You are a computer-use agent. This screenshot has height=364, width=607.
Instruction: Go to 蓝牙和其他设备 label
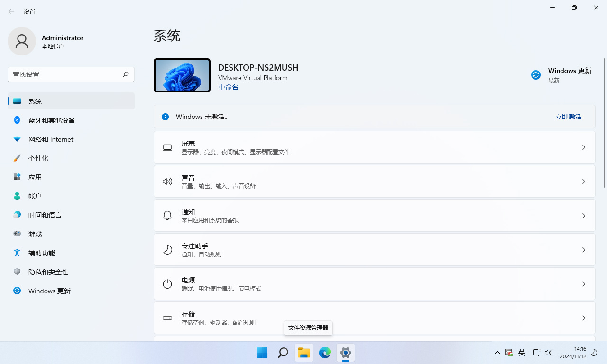tap(52, 120)
